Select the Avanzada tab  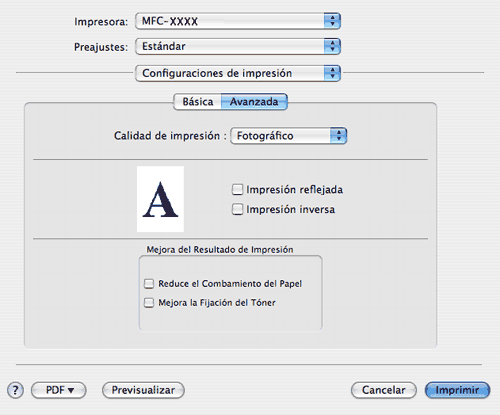[x=254, y=102]
